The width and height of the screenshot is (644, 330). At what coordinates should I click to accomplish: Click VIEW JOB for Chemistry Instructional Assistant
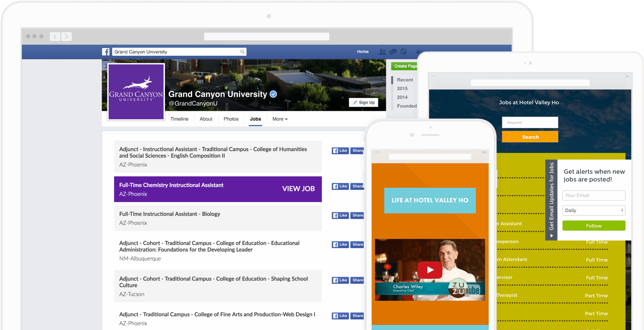(298, 189)
